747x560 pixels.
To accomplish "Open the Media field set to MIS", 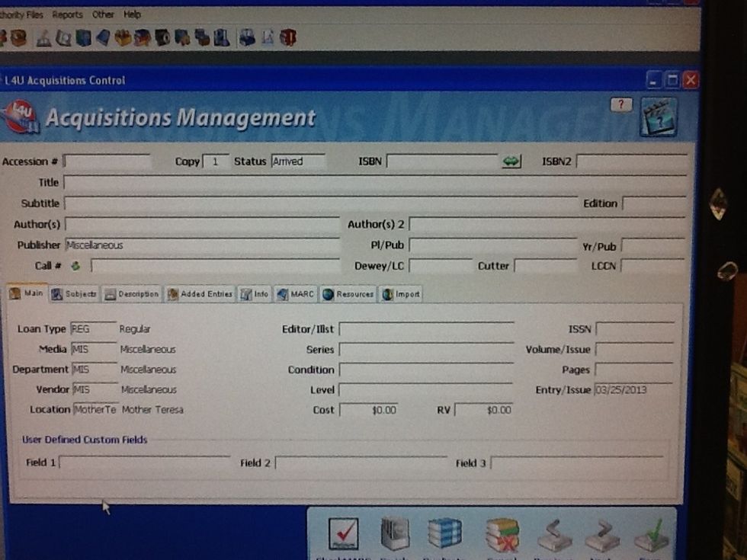I will (93, 349).
